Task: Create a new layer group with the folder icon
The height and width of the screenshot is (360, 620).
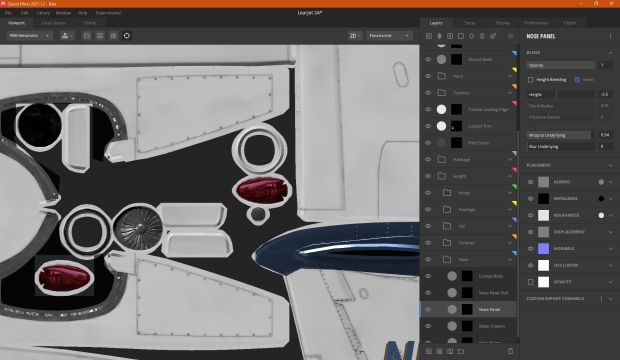Action: click(x=461, y=351)
